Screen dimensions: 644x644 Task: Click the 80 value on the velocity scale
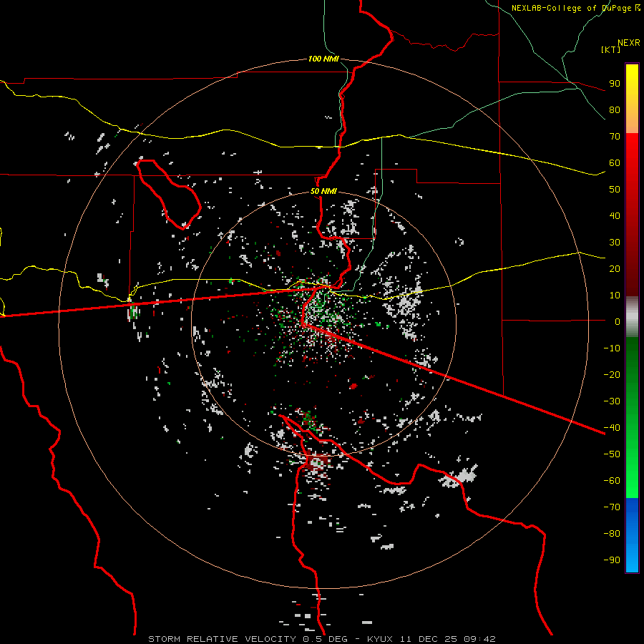pos(615,109)
